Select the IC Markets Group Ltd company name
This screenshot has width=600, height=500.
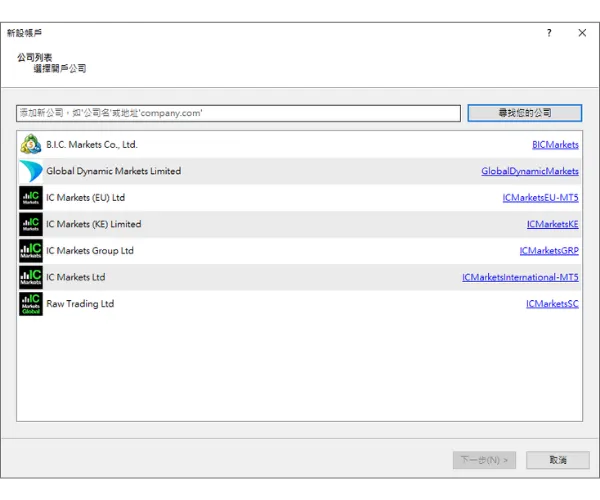(89, 251)
